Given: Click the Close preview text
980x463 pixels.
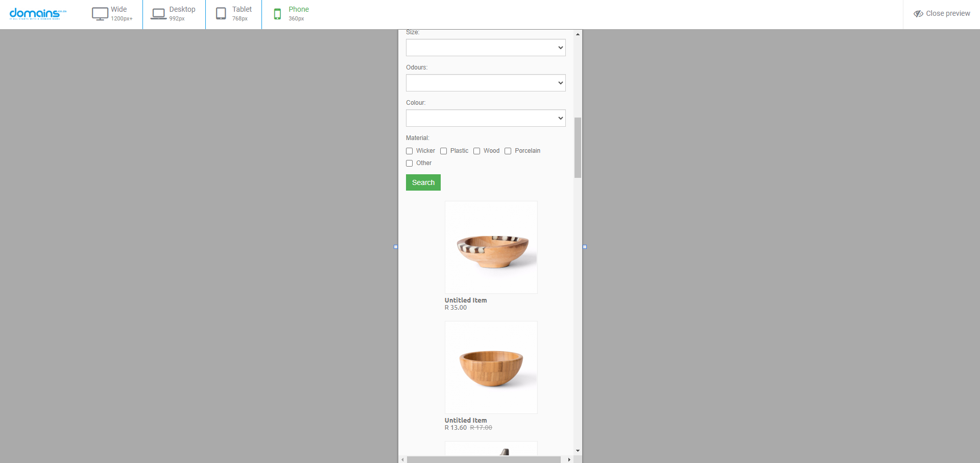Looking at the screenshot, I should click(x=948, y=14).
